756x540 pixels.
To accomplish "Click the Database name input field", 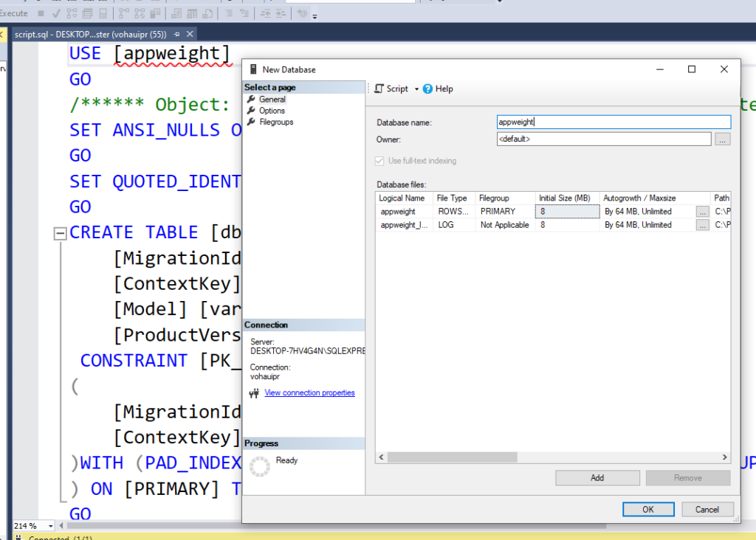I will (614, 122).
